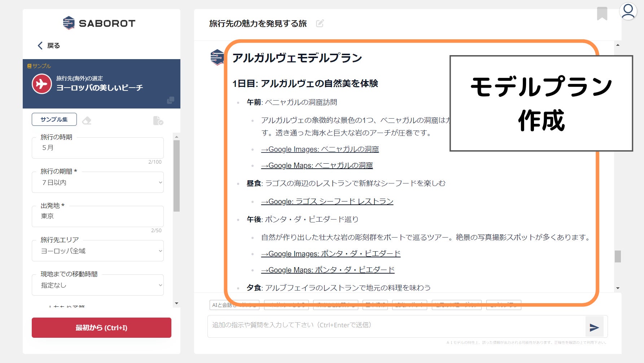Restart with the 最初から (Ctrl+I) button
This screenshot has height=363, width=644.
pyautogui.click(x=101, y=328)
